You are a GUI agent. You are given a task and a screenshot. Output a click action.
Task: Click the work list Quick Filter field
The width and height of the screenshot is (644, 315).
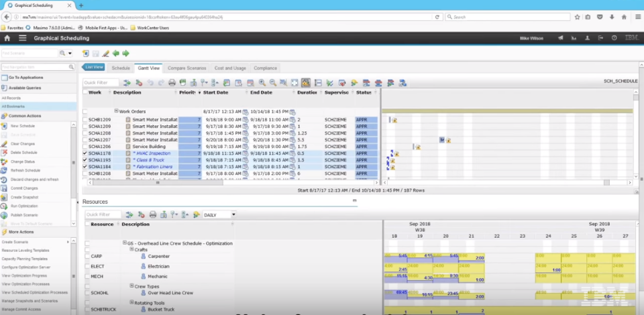101,83
